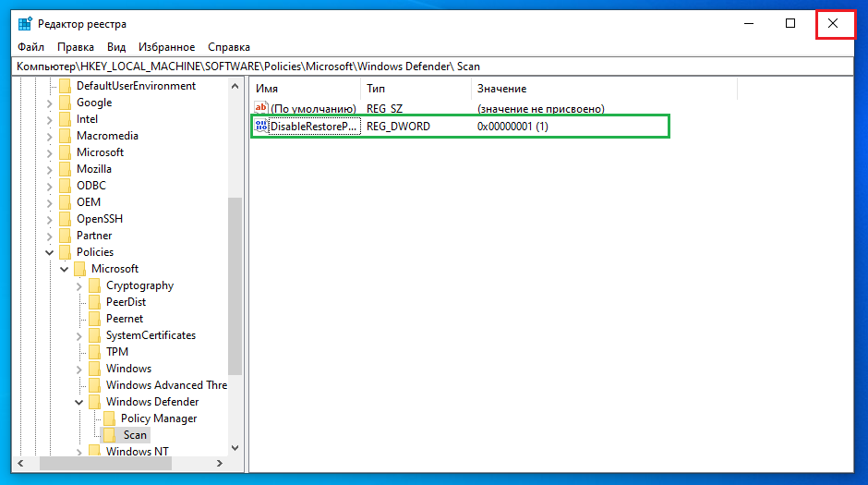Screen dimensions: 868x485
Task: Click the Intel folder icon
Action: [x=65, y=119]
